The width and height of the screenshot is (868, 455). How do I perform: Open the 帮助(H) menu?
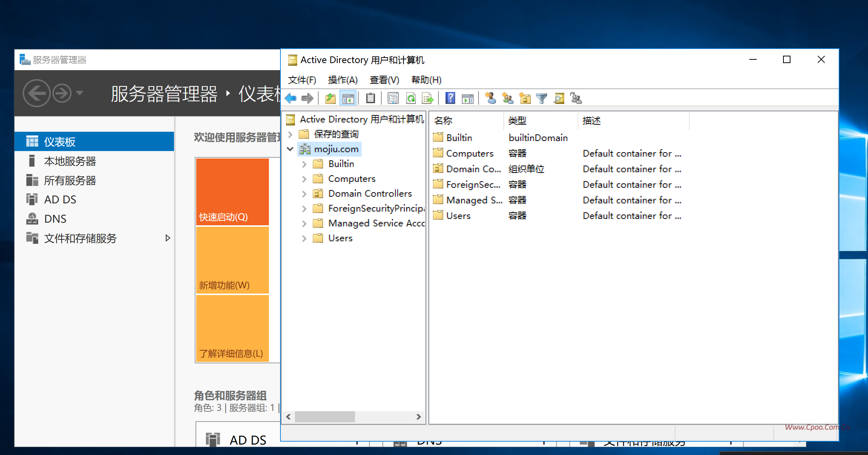pyautogui.click(x=426, y=80)
